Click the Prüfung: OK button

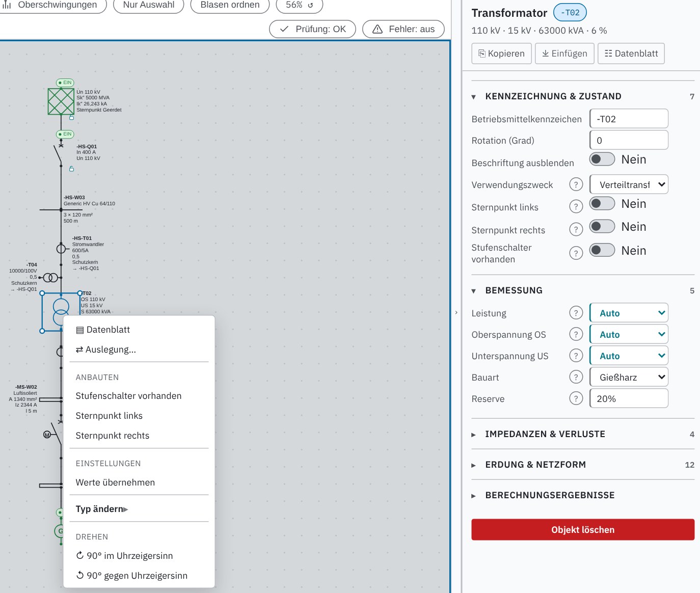pyautogui.click(x=313, y=29)
